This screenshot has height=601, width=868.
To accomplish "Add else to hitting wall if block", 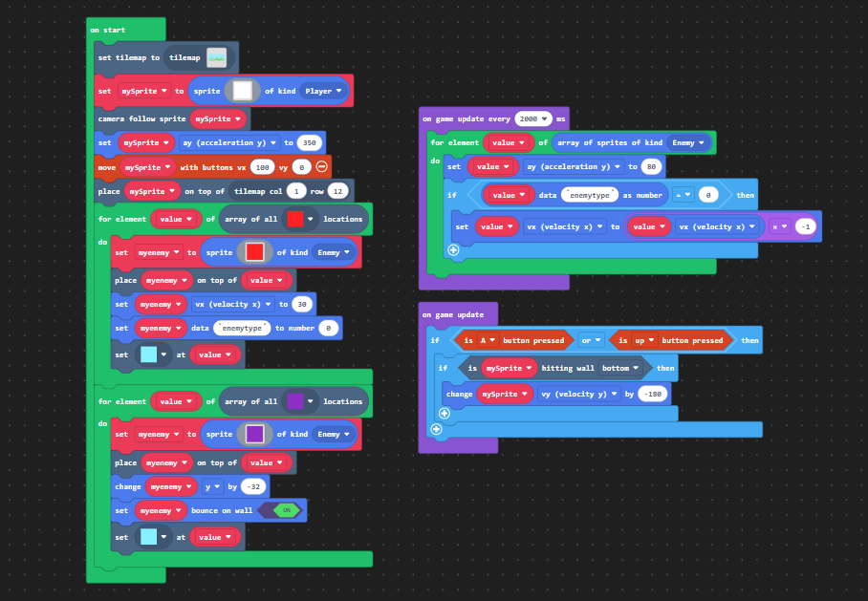I will [444, 414].
